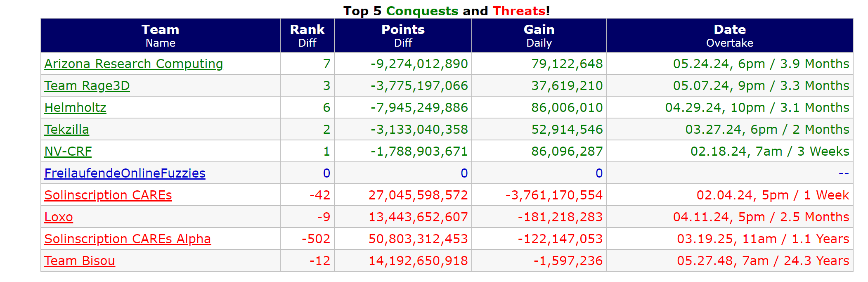Open the Helmholtz team page

pos(75,108)
